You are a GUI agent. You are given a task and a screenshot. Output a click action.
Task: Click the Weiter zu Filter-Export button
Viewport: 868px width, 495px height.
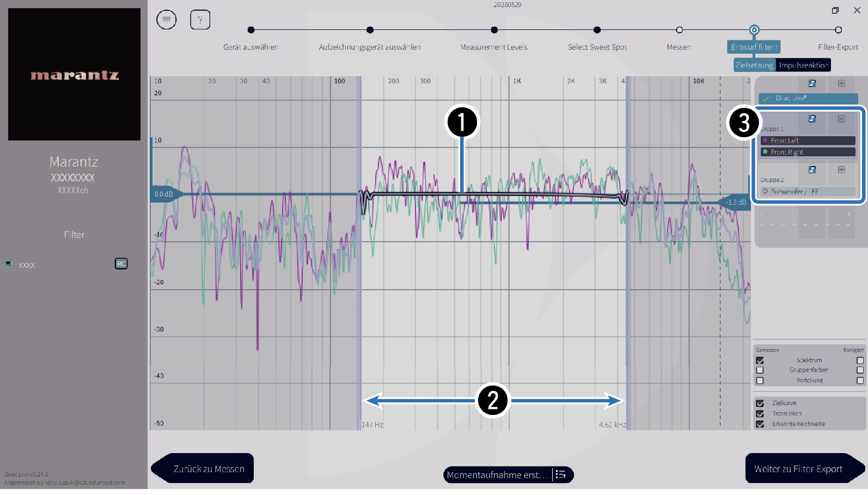[805, 468]
